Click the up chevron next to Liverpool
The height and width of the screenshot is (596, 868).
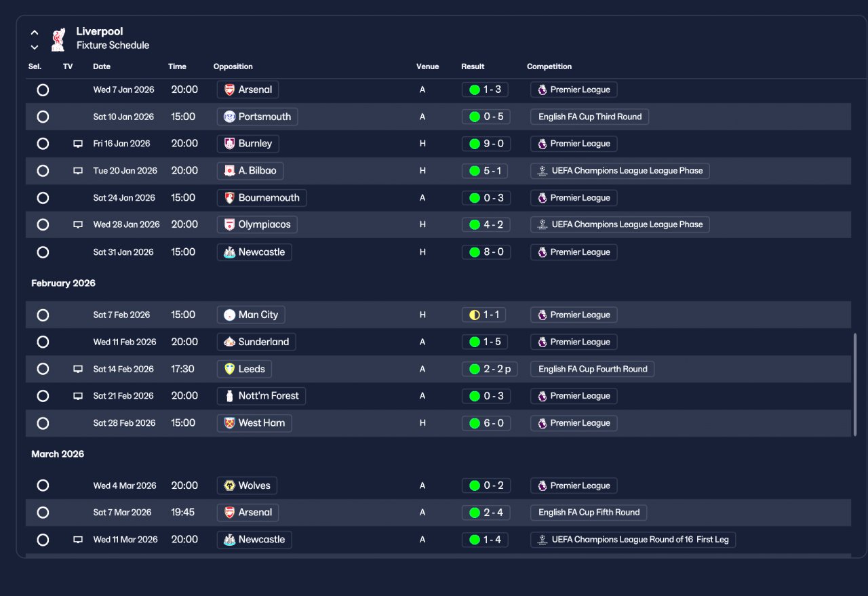pos(35,33)
